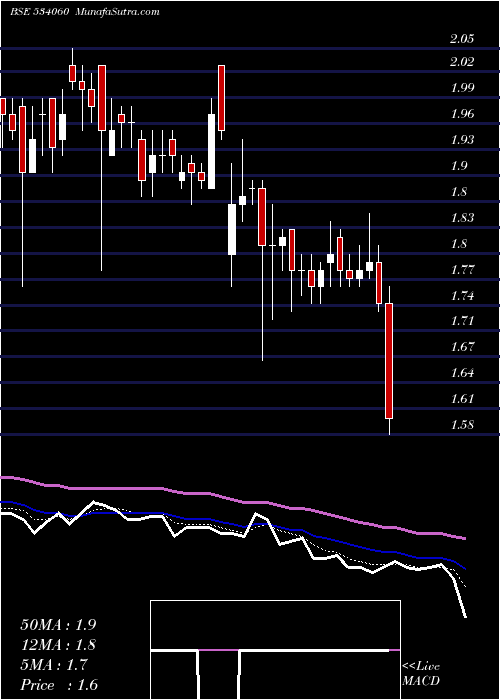Select the 1.99 price axis label
The image size is (500, 700).
pos(462,88)
